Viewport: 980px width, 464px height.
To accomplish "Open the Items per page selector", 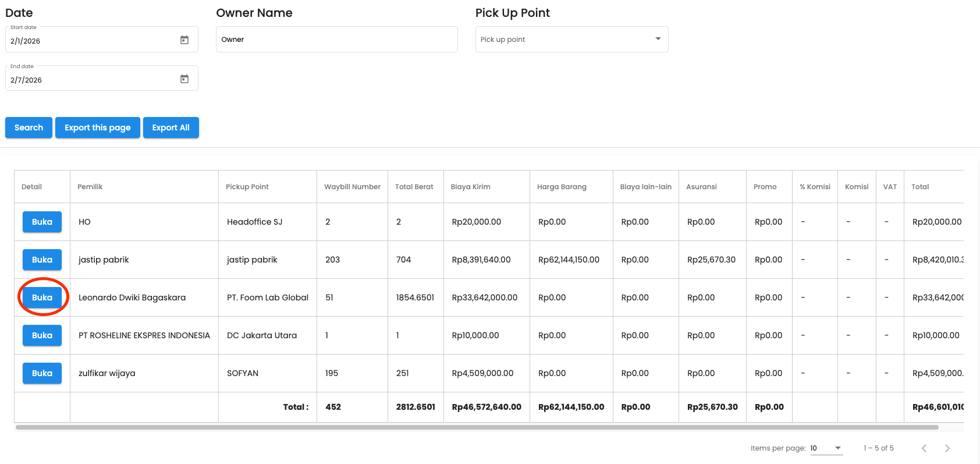I will (x=826, y=448).
